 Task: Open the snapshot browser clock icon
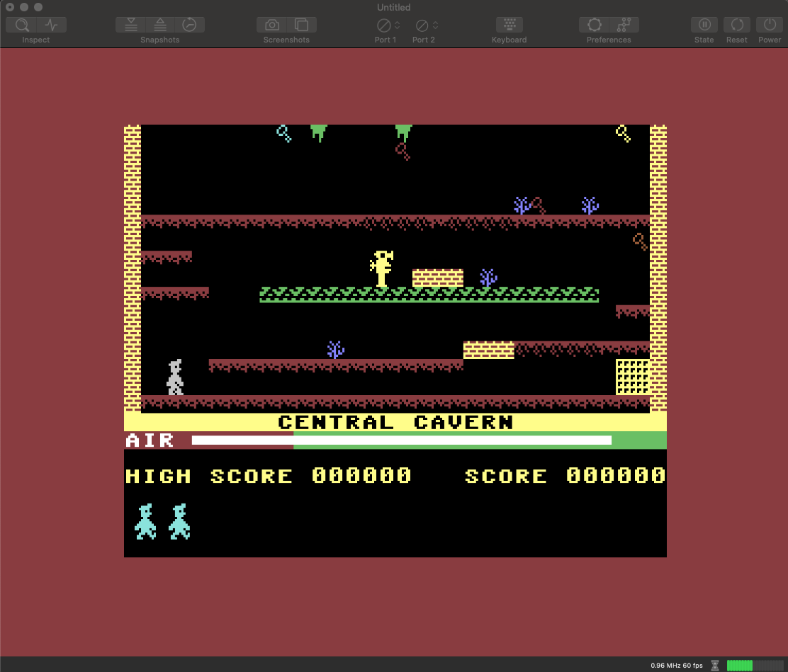[x=189, y=25]
